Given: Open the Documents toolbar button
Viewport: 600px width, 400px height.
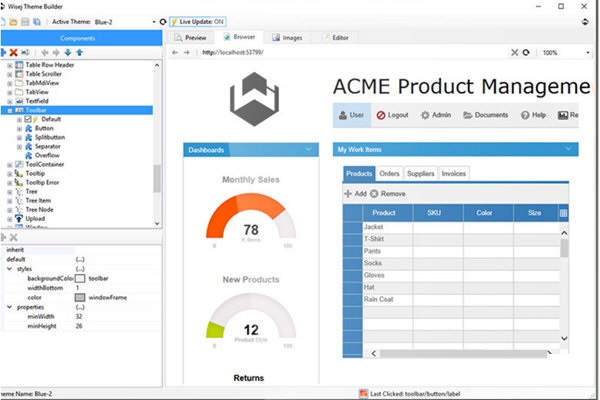Looking at the screenshot, I should (x=486, y=115).
